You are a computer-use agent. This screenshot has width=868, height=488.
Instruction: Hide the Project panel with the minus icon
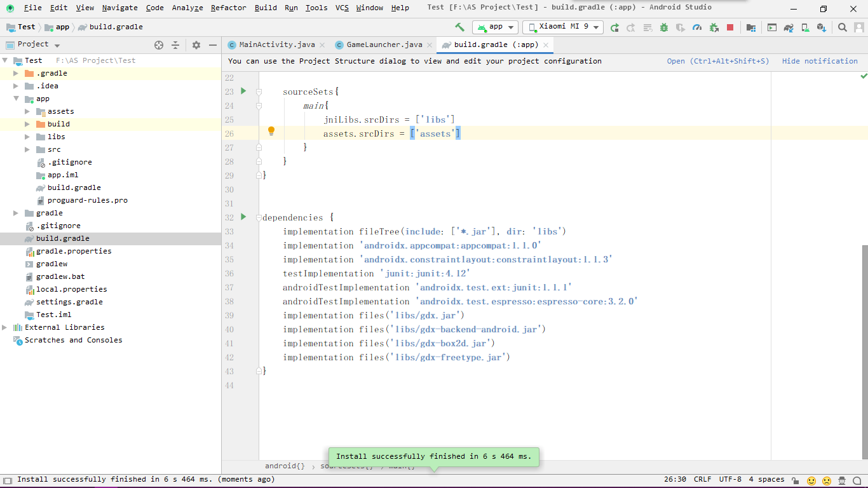(212, 45)
